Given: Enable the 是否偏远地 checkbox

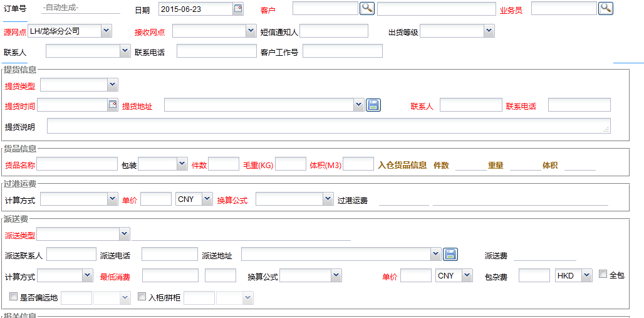Looking at the screenshot, I should (x=14, y=297).
